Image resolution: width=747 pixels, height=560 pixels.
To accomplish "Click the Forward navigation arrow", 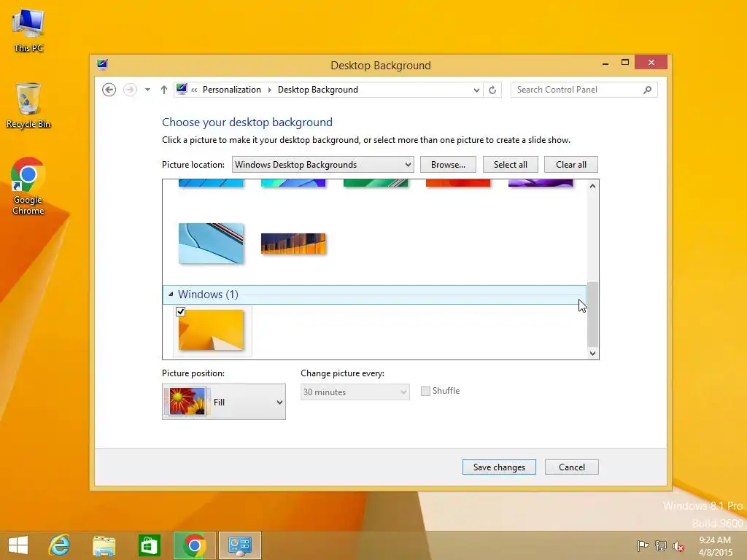I will click(x=130, y=90).
